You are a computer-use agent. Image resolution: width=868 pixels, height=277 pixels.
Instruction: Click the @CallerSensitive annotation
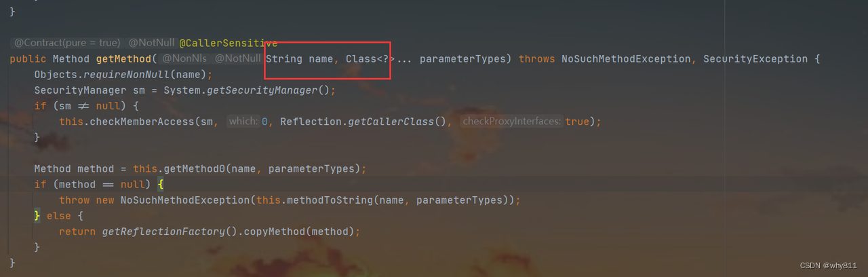tap(228, 43)
